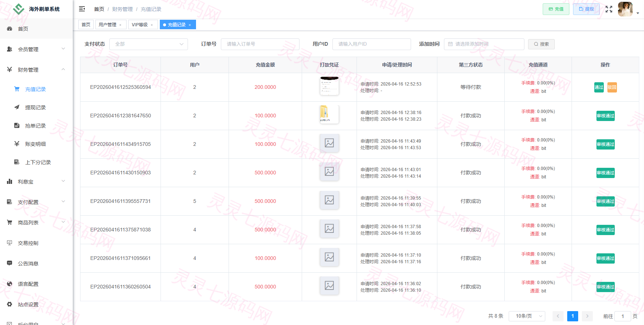
Task: Open 抢单记录 in the sidebar
Action: (35, 126)
